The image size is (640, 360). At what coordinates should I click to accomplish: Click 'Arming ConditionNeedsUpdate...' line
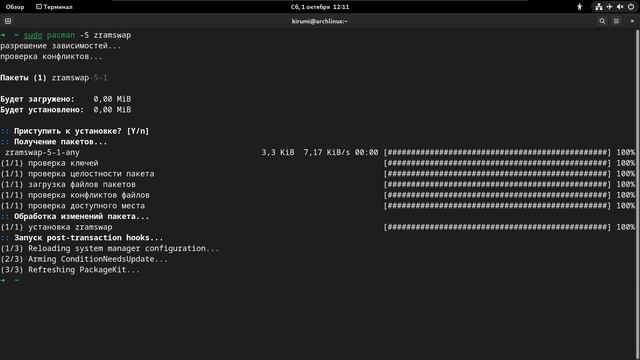pyautogui.click(x=84, y=259)
